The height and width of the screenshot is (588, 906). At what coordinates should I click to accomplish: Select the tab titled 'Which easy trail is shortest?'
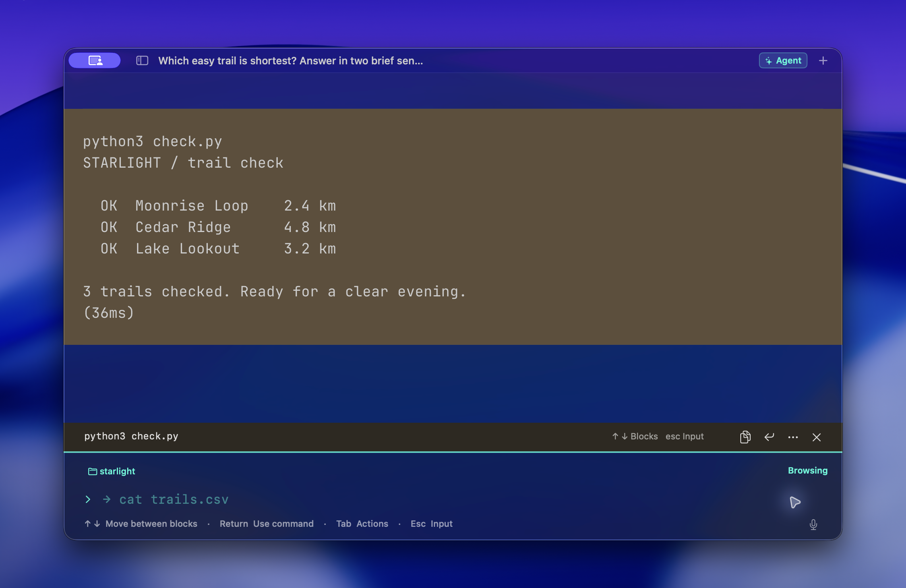[290, 60]
